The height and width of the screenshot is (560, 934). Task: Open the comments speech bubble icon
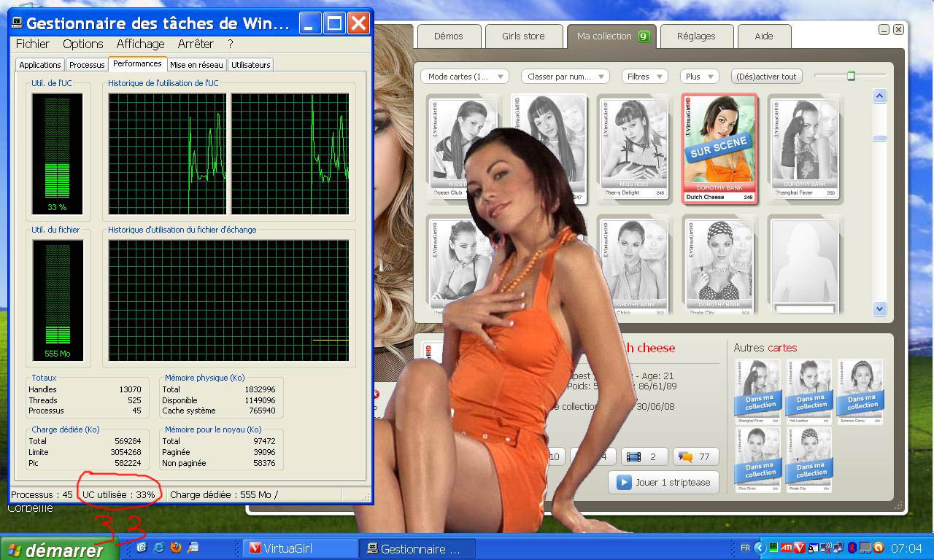coord(685,457)
